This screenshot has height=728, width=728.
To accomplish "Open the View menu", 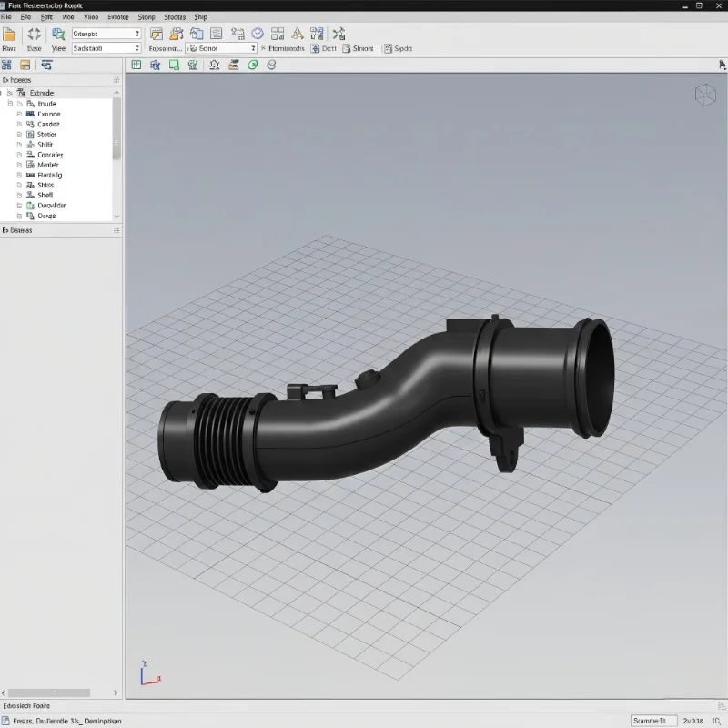I will click(x=93, y=16).
